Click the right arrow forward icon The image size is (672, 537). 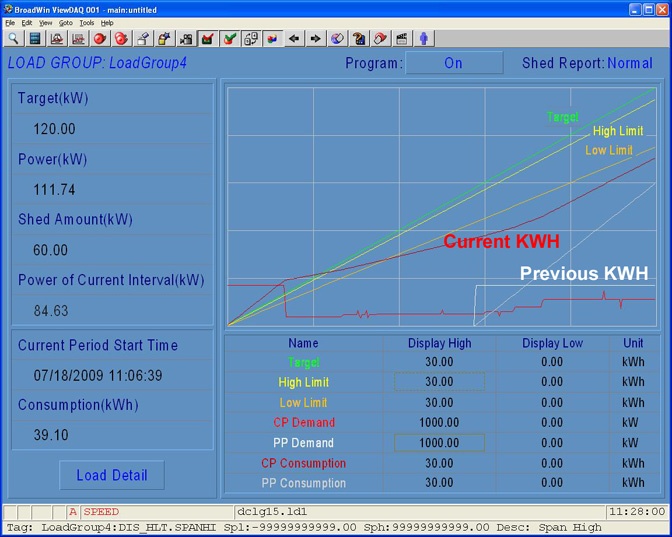315,39
